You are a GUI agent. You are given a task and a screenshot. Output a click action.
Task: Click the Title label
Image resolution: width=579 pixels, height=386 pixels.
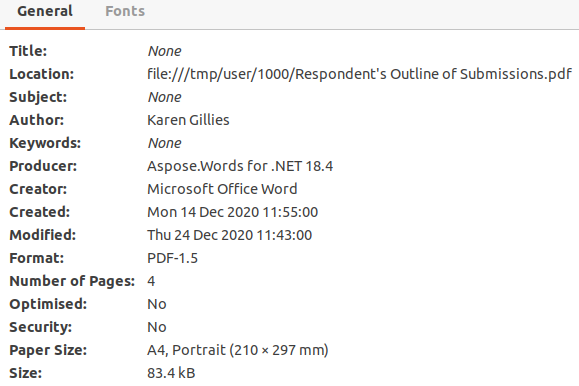click(28, 51)
